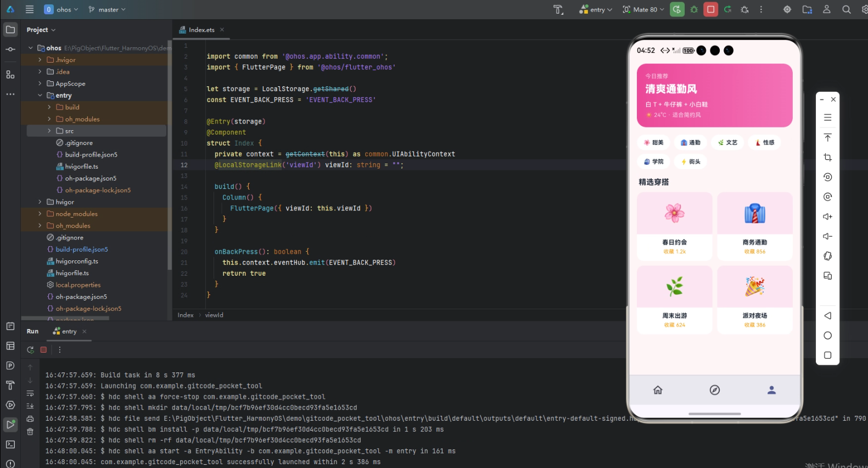
Task: Click the rerun hot reload icon
Action: [x=728, y=9]
